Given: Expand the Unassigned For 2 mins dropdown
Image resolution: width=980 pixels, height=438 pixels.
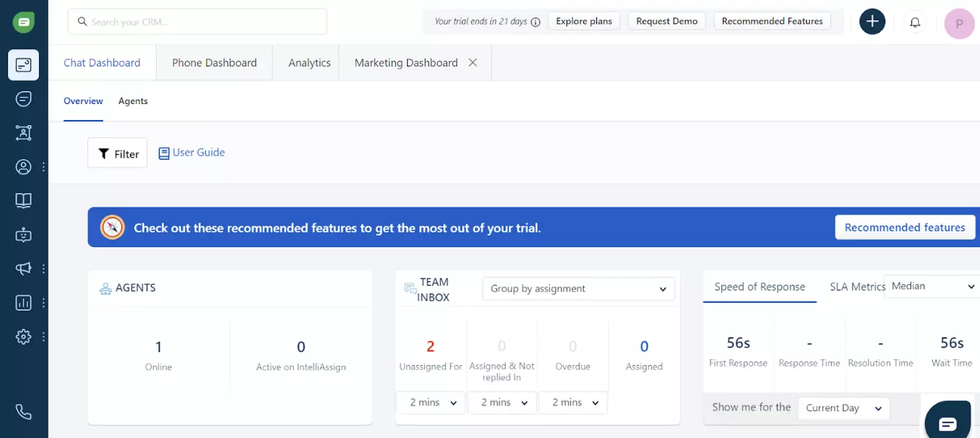Looking at the screenshot, I should point(433,403).
